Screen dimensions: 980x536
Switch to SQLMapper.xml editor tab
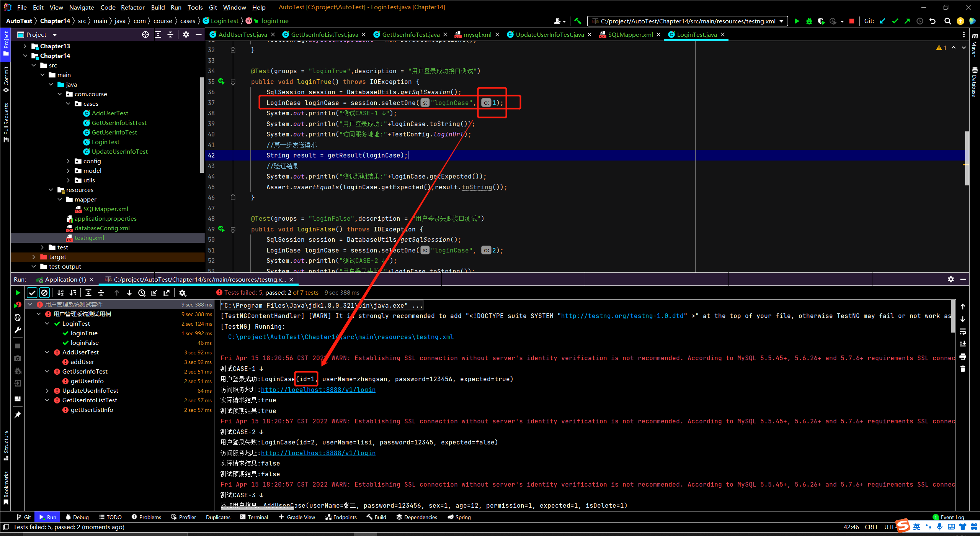tap(630, 34)
